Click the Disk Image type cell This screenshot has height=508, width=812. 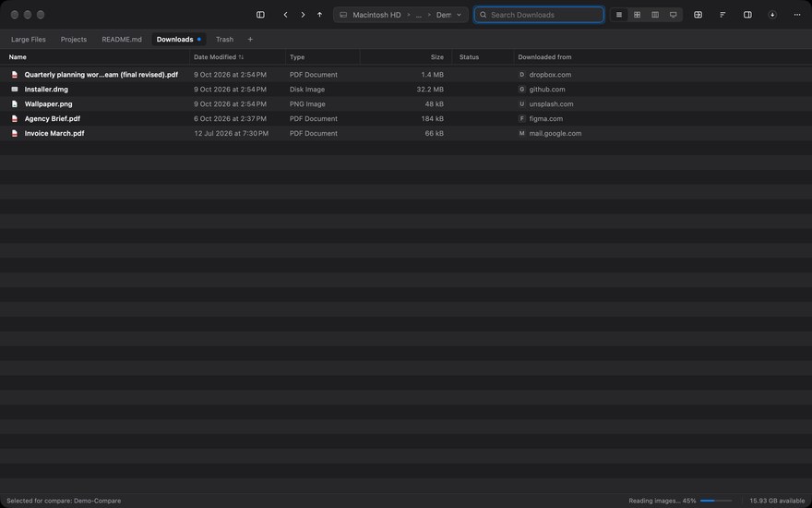(x=307, y=90)
